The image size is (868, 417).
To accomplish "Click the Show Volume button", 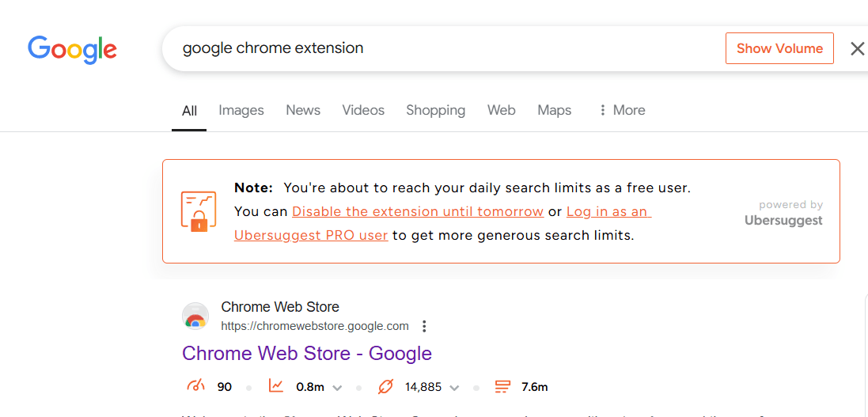I will [x=779, y=48].
